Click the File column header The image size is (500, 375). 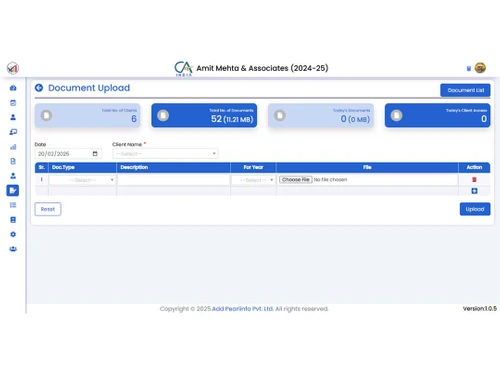[367, 167]
